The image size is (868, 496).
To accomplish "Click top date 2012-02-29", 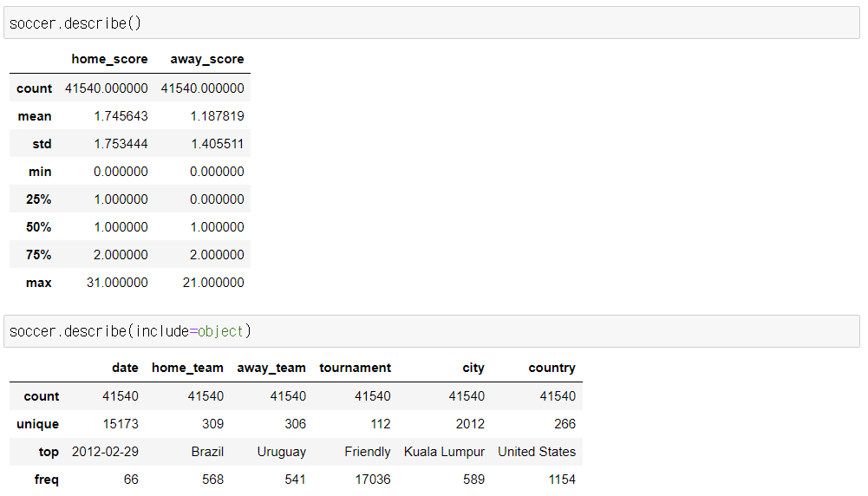I will pyautogui.click(x=105, y=452).
